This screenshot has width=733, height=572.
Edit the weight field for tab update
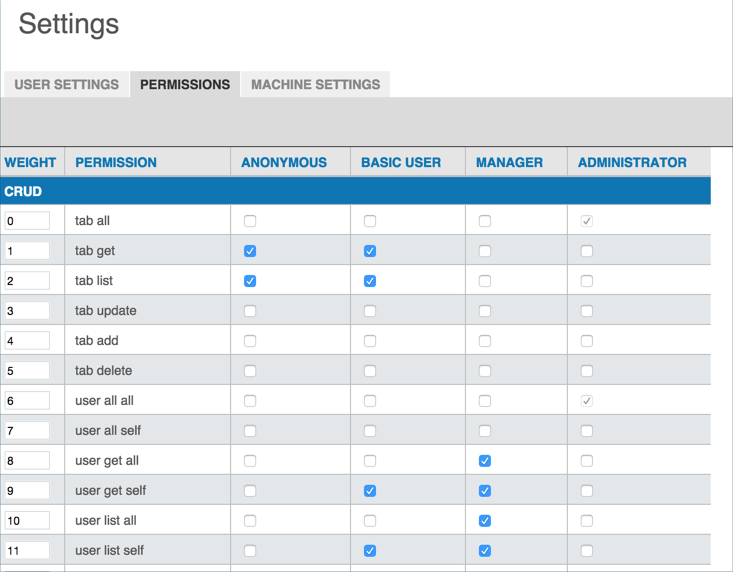27,310
